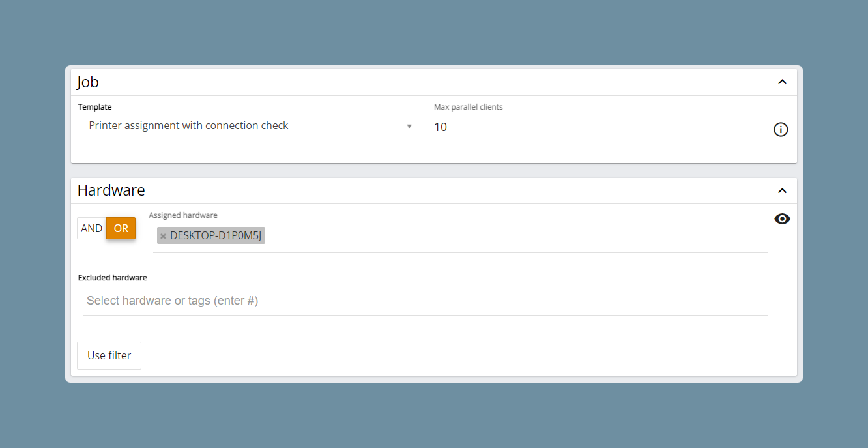Click the Job section heading
The height and width of the screenshot is (448, 868).
(88, 82)
